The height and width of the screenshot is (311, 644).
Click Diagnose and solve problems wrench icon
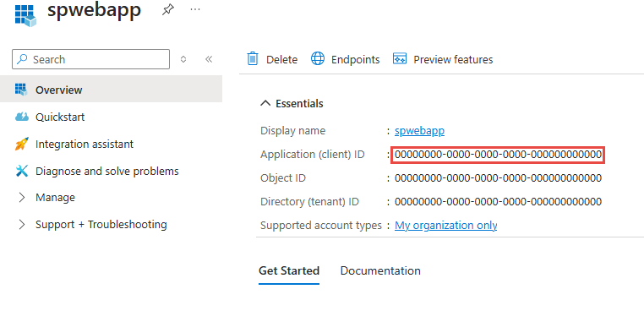tap(22, 171)
